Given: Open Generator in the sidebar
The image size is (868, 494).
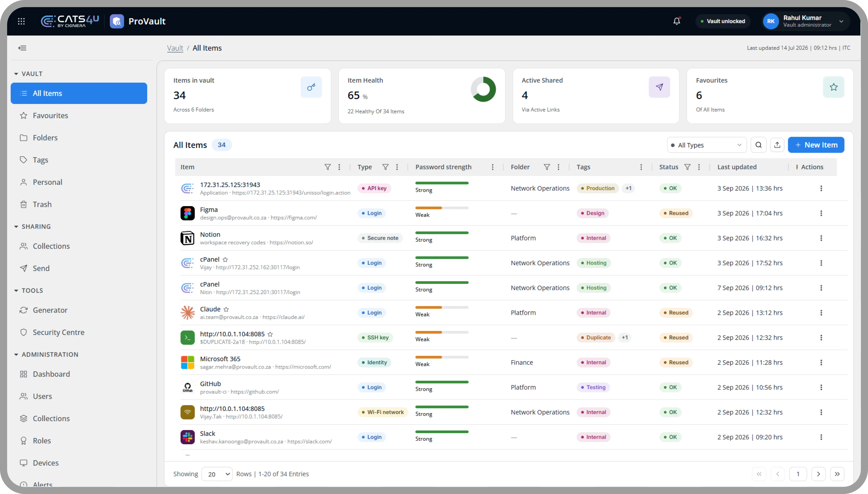Looking at the screenshot, I should tap(79, 310).
